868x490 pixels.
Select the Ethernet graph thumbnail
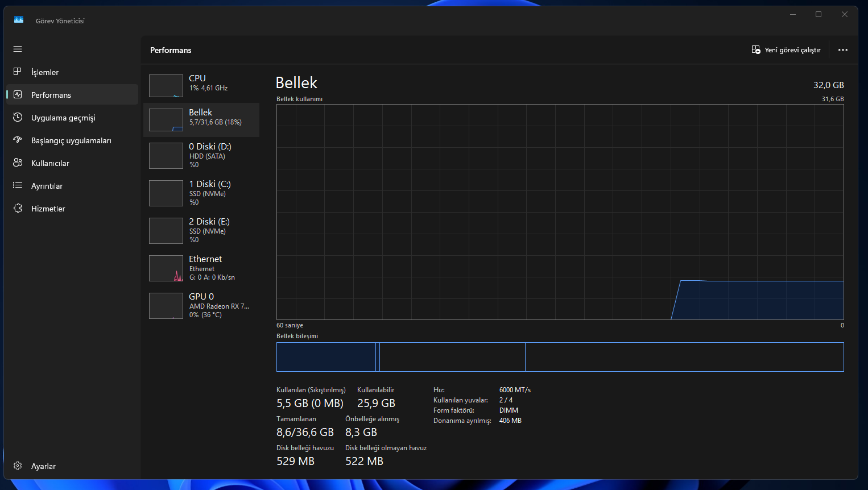coord(166,268)
